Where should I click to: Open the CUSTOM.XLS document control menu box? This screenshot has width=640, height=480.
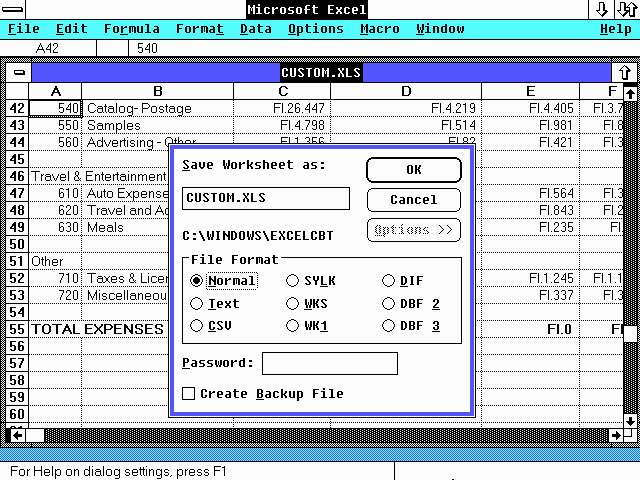[x=19, y=73]
